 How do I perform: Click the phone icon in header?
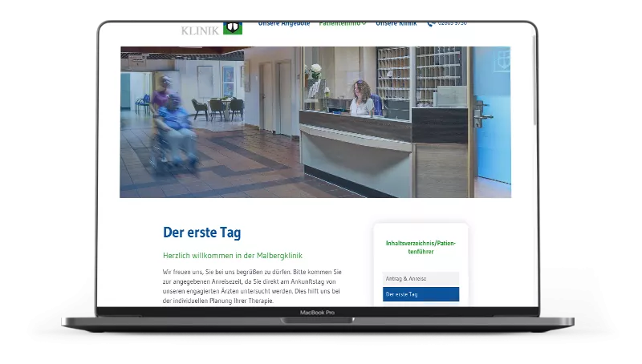tap(430, 24)
